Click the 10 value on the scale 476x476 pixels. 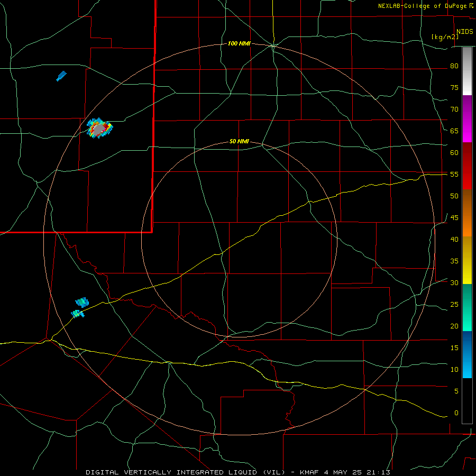click(x=454, y=370)
